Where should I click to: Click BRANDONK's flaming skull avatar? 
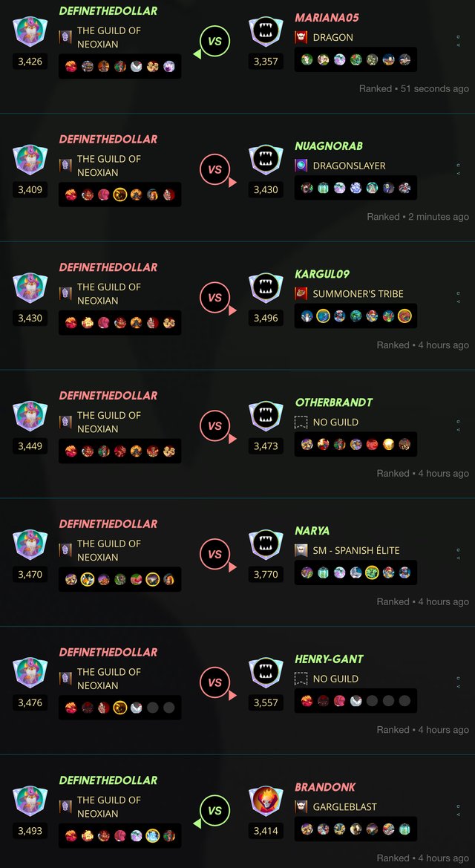[x=266, y=800]
